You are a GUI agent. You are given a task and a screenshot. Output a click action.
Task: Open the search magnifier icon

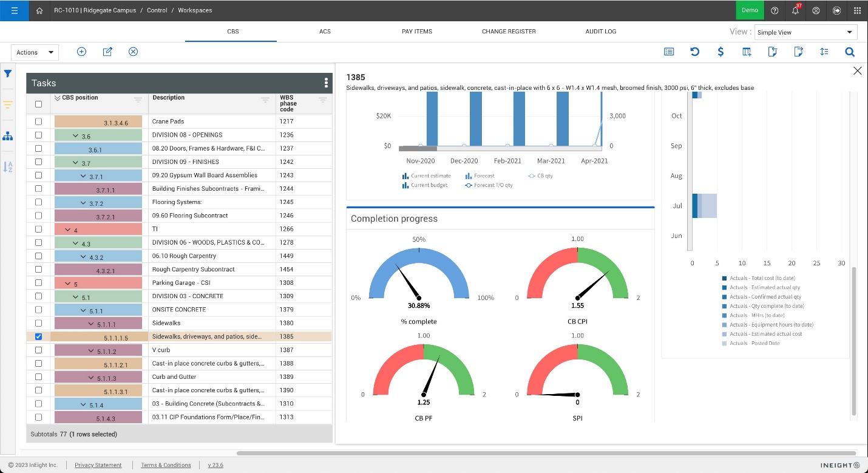point(850,52)
